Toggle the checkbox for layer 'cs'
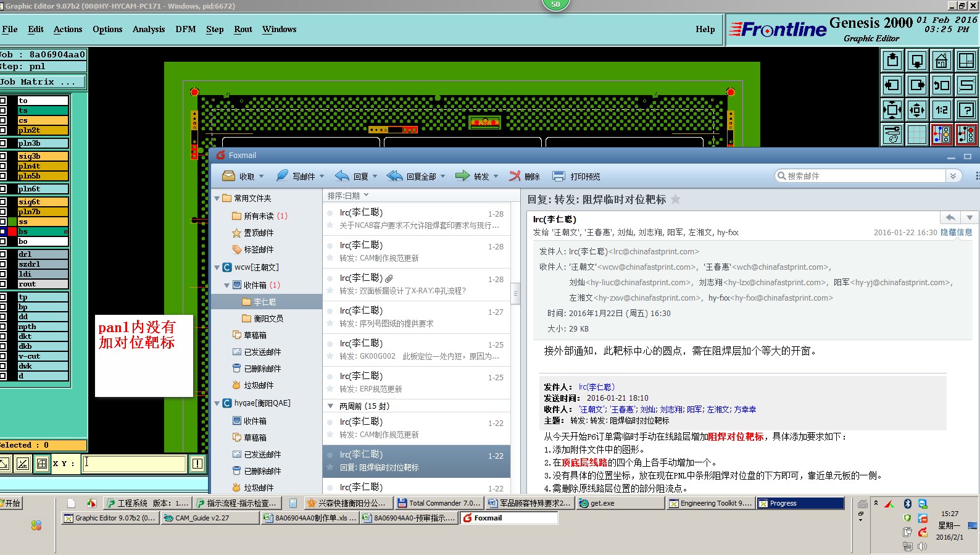This screenshot has height=555, width=980. coord(3,120)
